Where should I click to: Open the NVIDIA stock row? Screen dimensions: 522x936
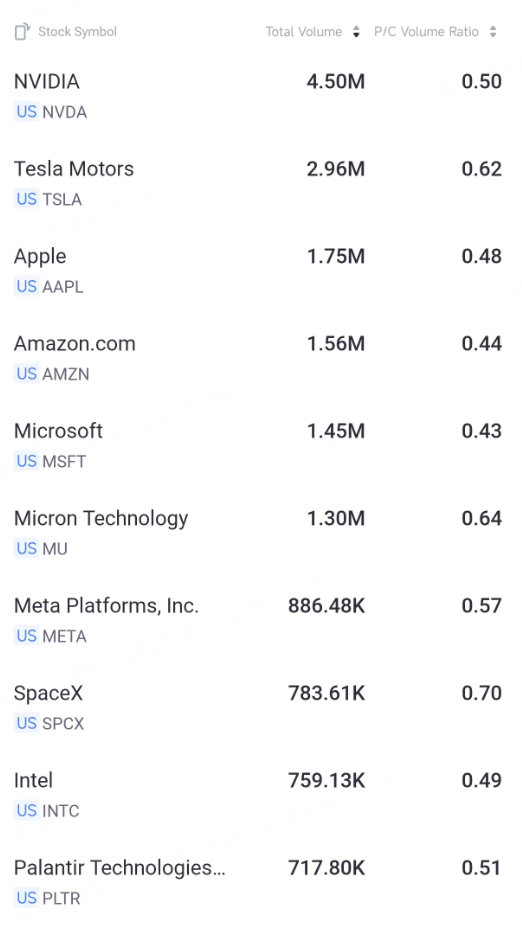coord(261,96)
